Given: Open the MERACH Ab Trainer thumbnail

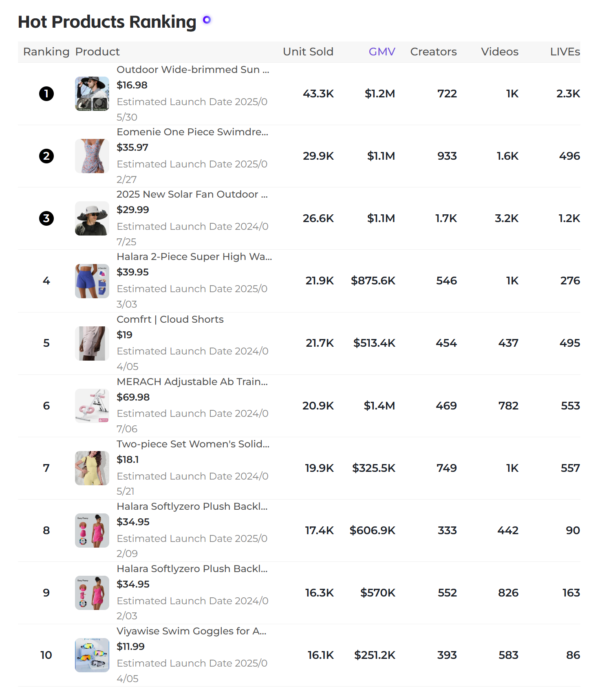Looking at the screenshot, I should [92, 406].
